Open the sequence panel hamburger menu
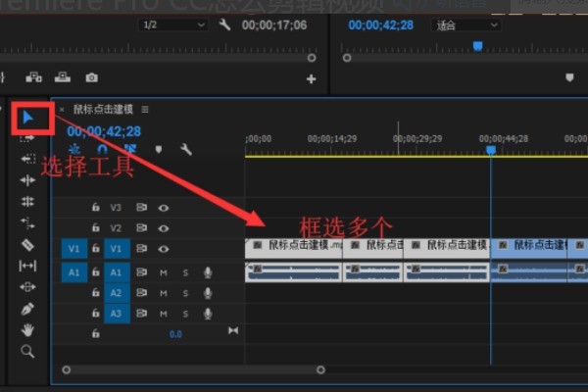 (x=145, y=109)
